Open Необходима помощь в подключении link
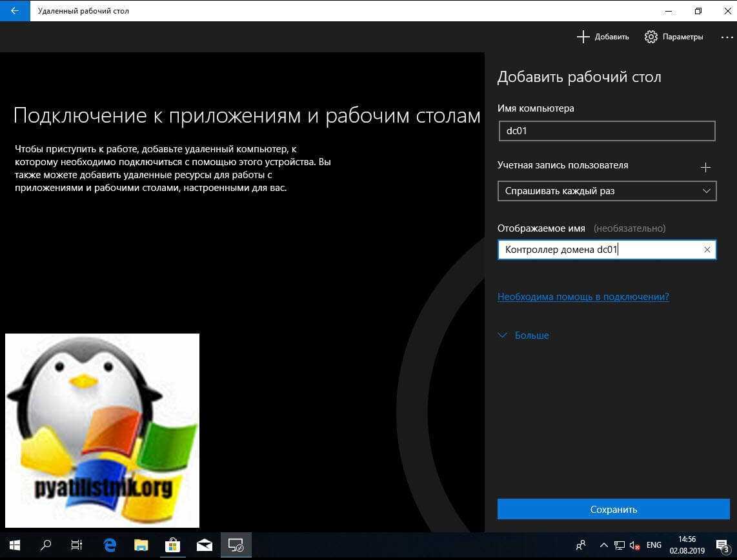 click(x=583, y=297)
